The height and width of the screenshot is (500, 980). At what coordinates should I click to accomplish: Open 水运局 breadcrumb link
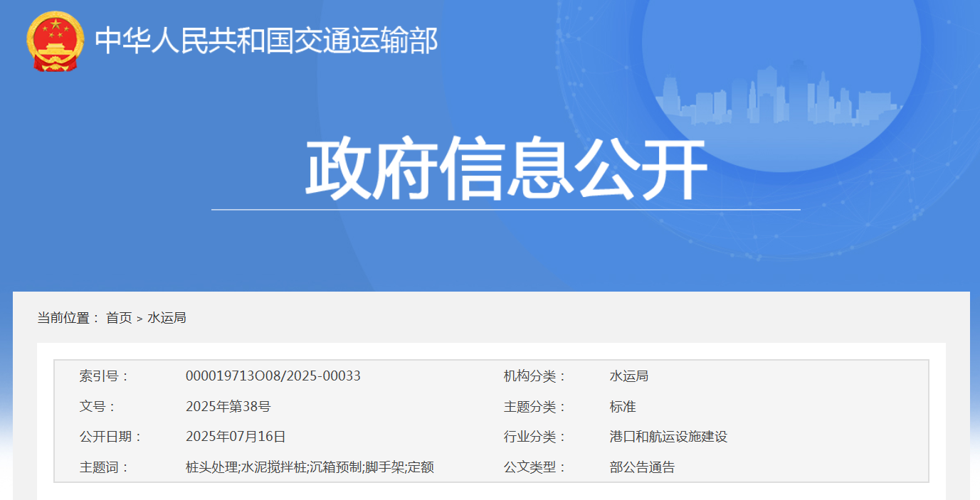(167, 318)
